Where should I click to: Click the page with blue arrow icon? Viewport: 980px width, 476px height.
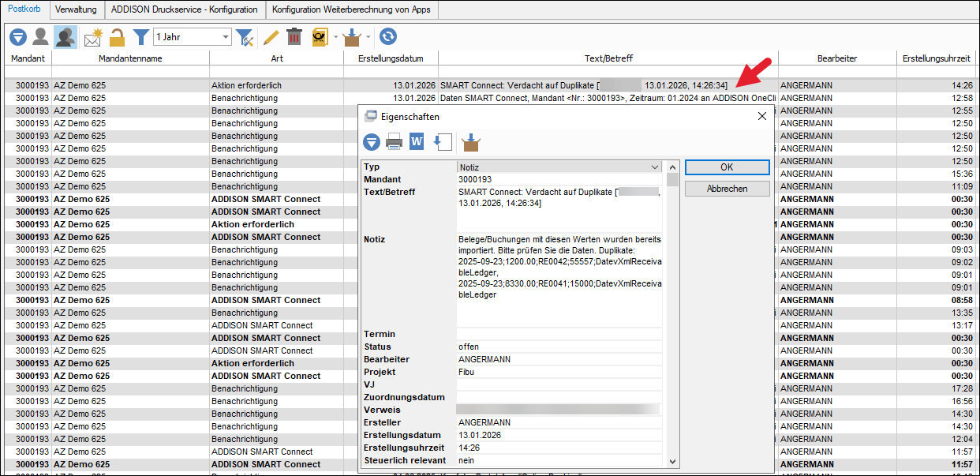coord(443,142)
